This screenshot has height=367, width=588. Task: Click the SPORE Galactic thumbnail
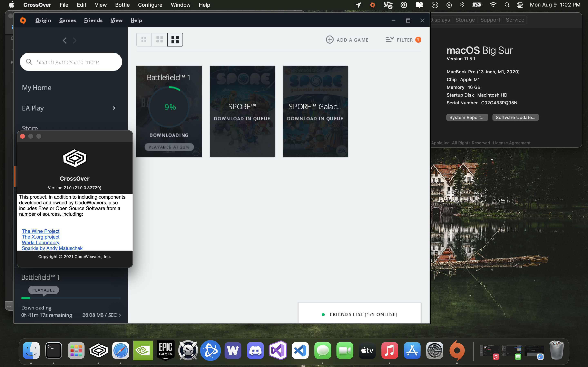point(315,111)
